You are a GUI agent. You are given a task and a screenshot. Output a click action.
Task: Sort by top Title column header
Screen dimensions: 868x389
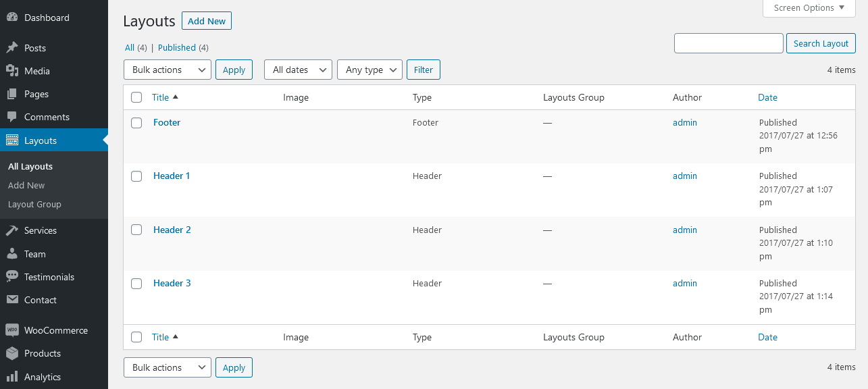tap(161, 97)
